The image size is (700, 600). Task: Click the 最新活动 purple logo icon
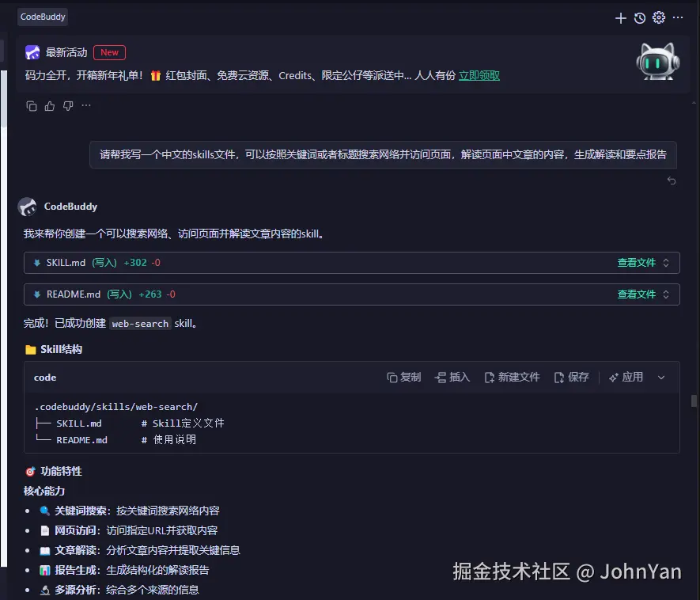click(x=32, y=52)
